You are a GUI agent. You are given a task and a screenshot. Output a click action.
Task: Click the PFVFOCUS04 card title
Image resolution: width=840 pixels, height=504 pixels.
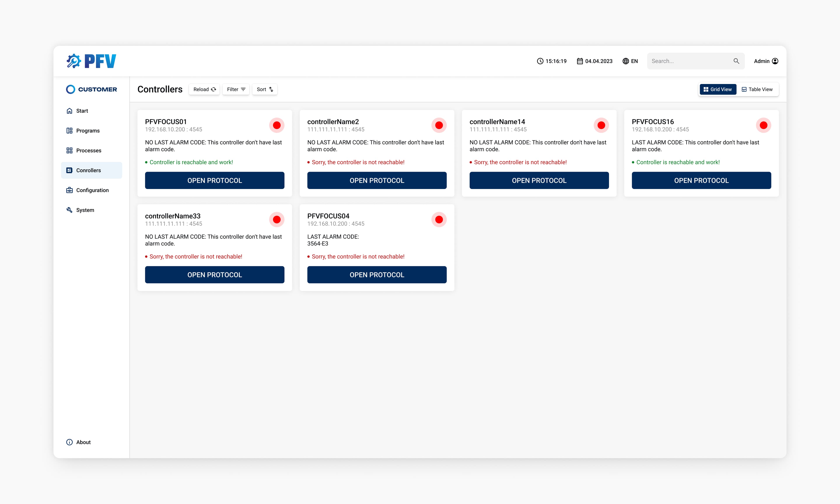(328, 216)
